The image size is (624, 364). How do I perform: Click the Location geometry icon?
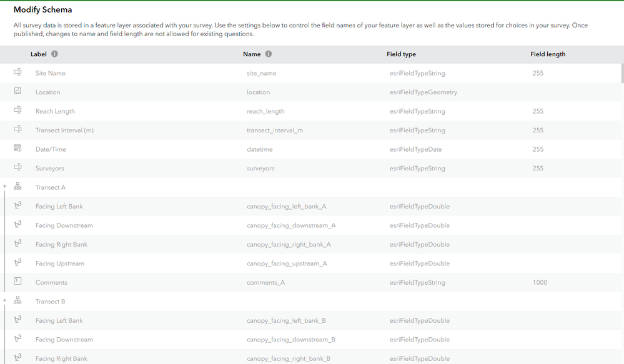click(17, 92)
